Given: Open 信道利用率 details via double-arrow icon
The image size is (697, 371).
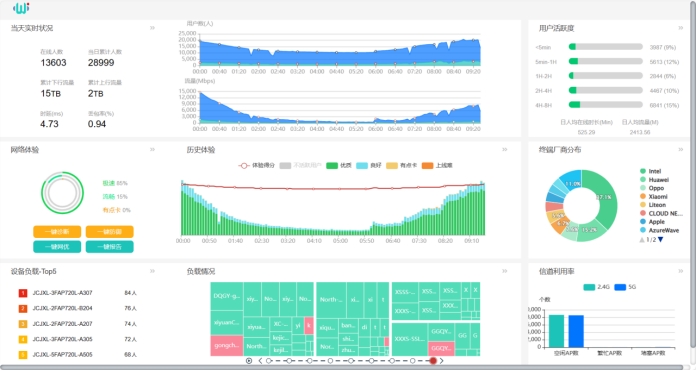Looking at the screenshot, I should click(x=680, y=271).
